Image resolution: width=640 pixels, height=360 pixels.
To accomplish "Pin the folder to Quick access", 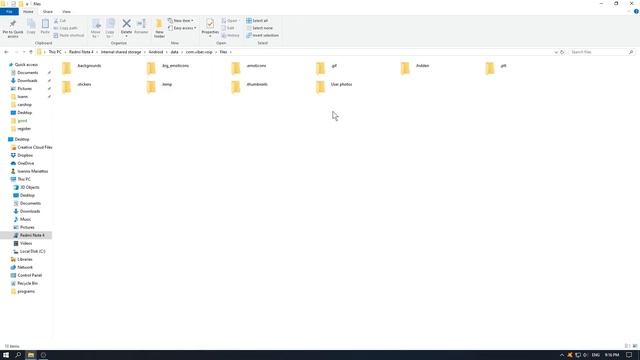I will pyautogui.click(x=13, y=28).
